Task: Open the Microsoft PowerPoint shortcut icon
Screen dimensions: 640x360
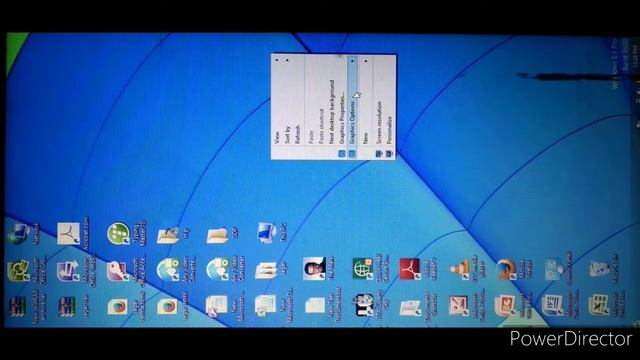Action: coord(505,305)
